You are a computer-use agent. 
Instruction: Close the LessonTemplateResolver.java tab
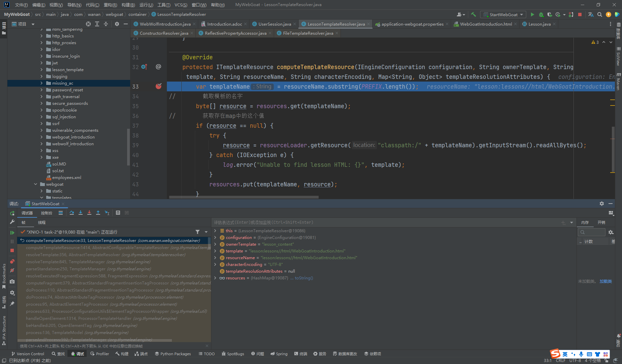(368, 24)
